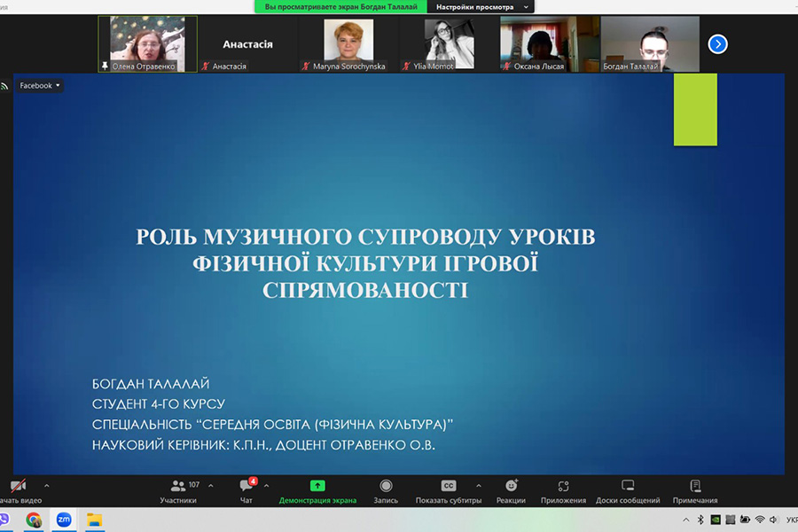Show next participants with blue arrow button
The image size is (798, 532).
717,44
